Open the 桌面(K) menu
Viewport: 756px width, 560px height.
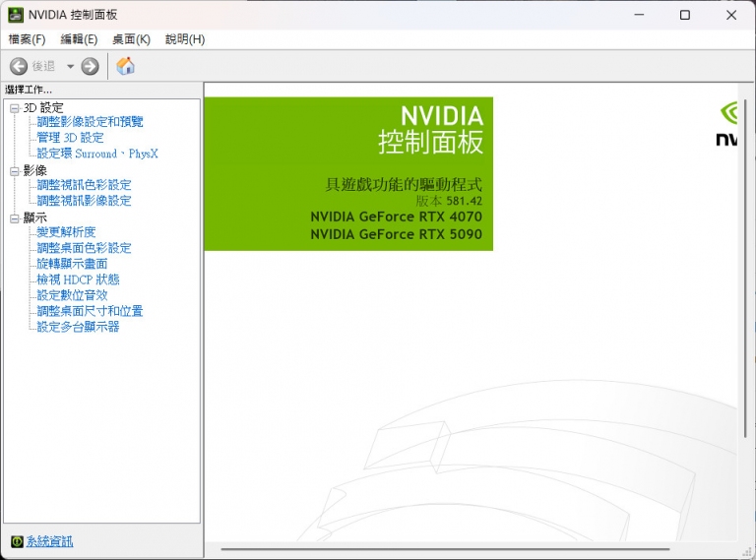click(x=131, y=39)
